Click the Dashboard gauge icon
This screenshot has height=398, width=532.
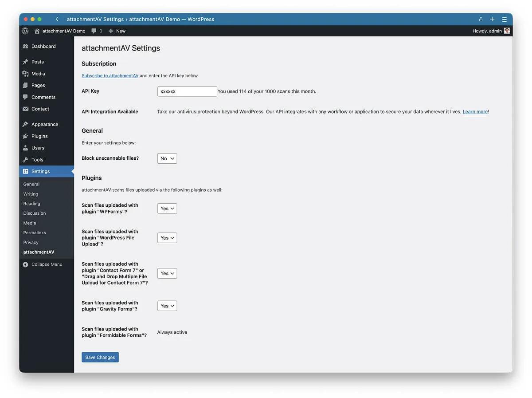(x=26, y=46)
